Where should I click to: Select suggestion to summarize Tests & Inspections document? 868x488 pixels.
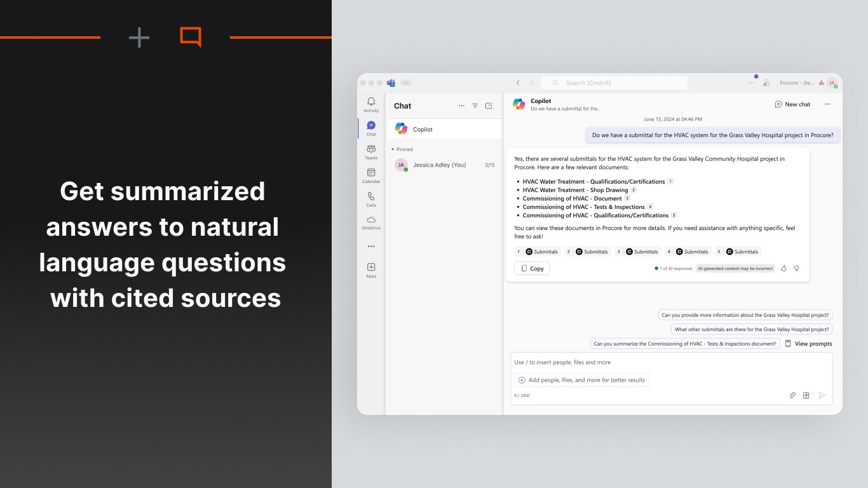686,344
